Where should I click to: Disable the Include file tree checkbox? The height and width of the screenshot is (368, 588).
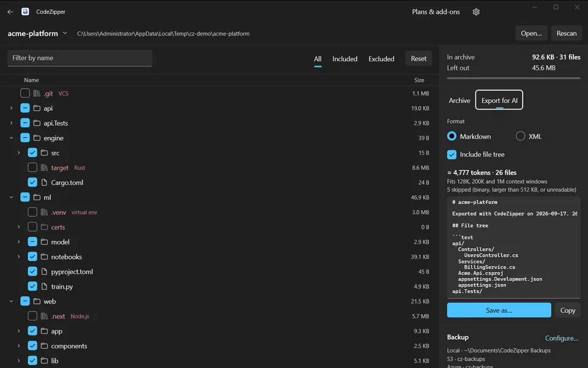[452, 154]
